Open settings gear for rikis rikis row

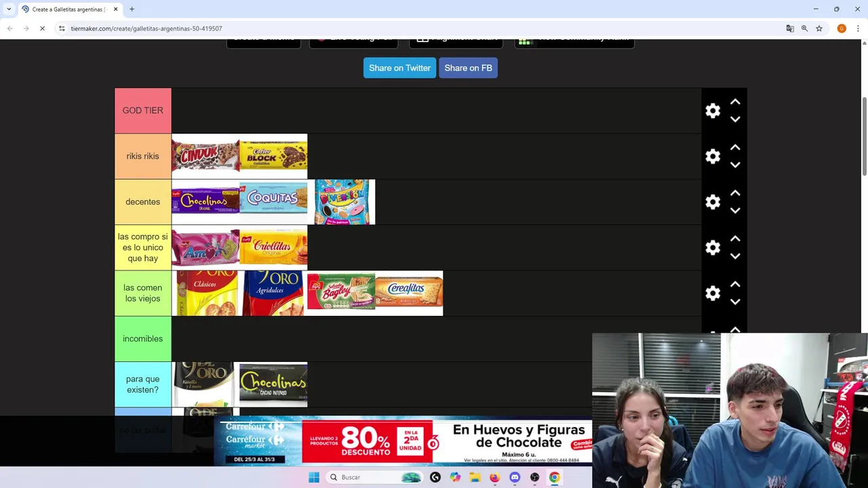coord(713,157)
